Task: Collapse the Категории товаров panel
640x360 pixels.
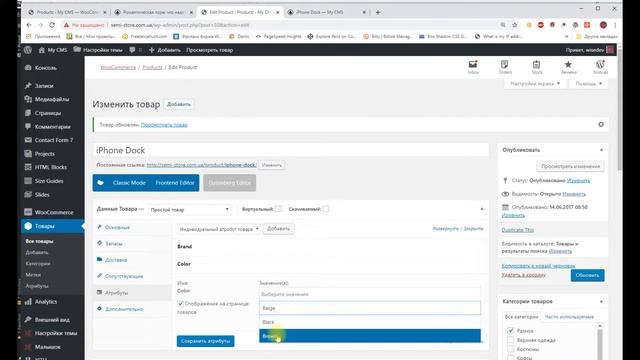Action: [601, 302]
